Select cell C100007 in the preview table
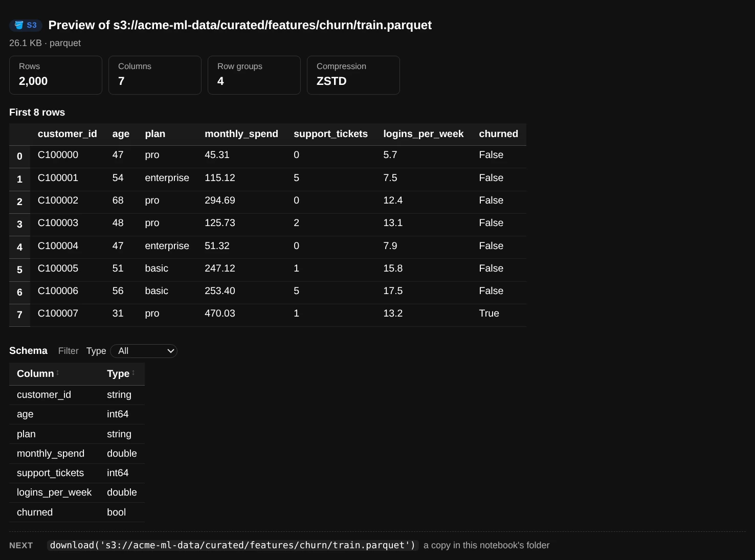The height and width of the screenshot is (560, 755). click(58, 313)
